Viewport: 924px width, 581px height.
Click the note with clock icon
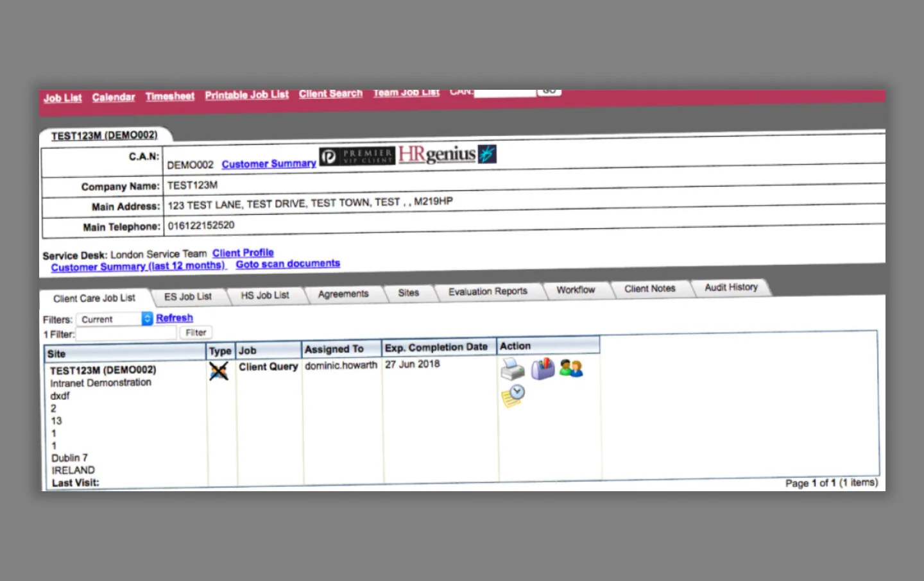(513, 396)
